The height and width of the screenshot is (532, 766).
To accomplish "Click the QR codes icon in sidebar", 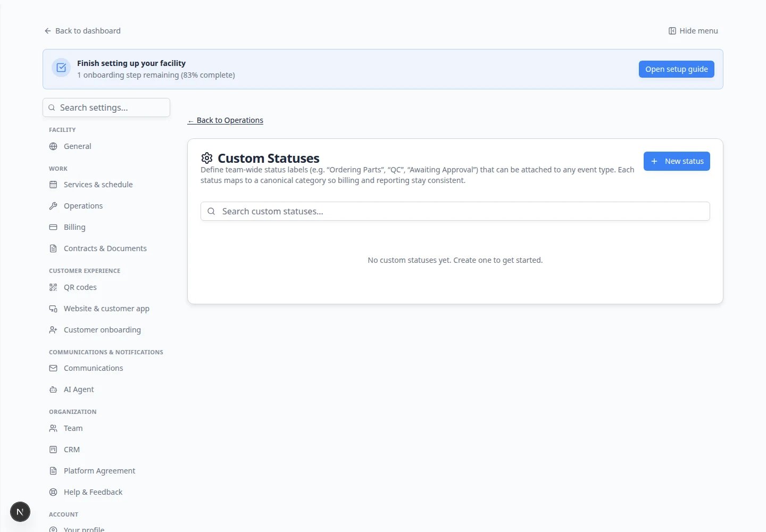I will [x=53, y=287].
